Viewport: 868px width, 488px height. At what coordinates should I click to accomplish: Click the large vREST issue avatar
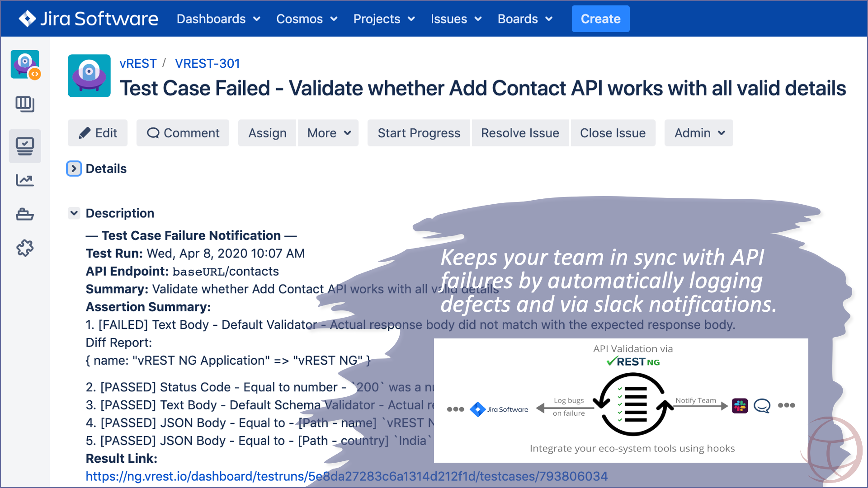89,75
